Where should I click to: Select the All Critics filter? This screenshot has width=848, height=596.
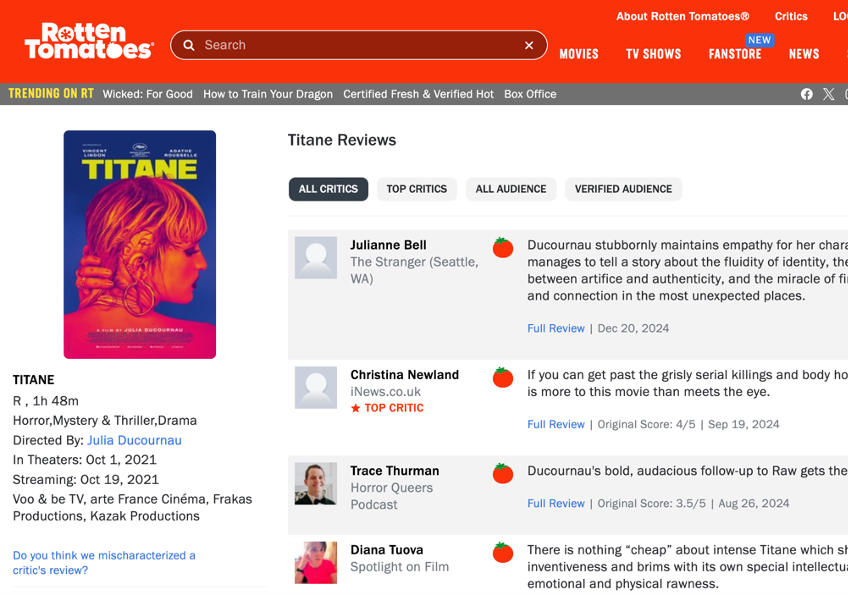click(x=328, y=189)
